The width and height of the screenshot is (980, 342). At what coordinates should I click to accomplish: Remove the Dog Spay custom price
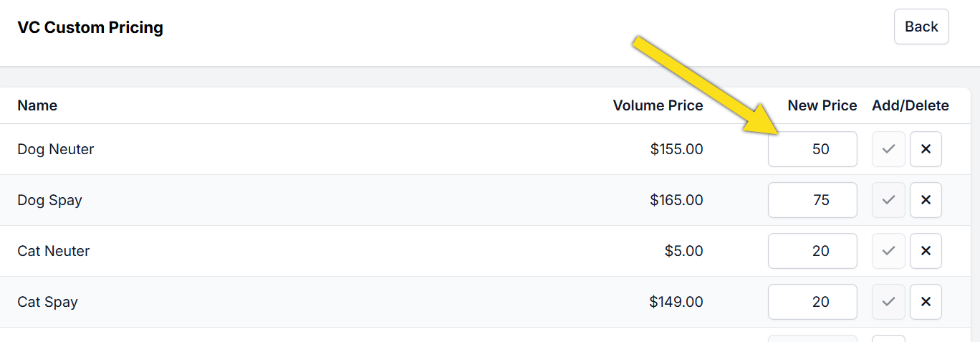click(x=926, y=200)
